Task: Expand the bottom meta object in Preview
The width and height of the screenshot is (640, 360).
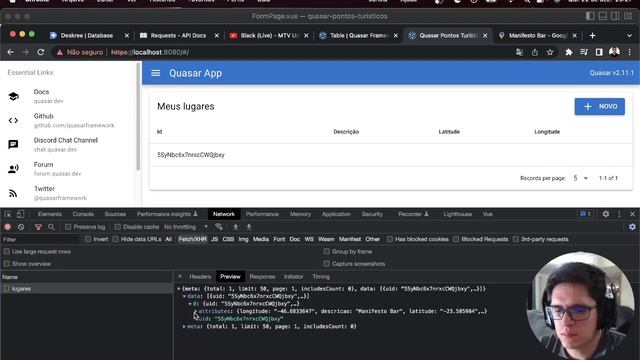Action: [x=184, y=327]
